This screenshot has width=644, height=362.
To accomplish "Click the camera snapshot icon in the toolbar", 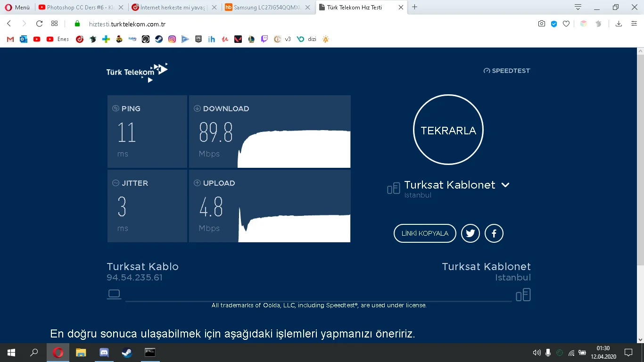I will pyautogui.click(x=541, y=23).
